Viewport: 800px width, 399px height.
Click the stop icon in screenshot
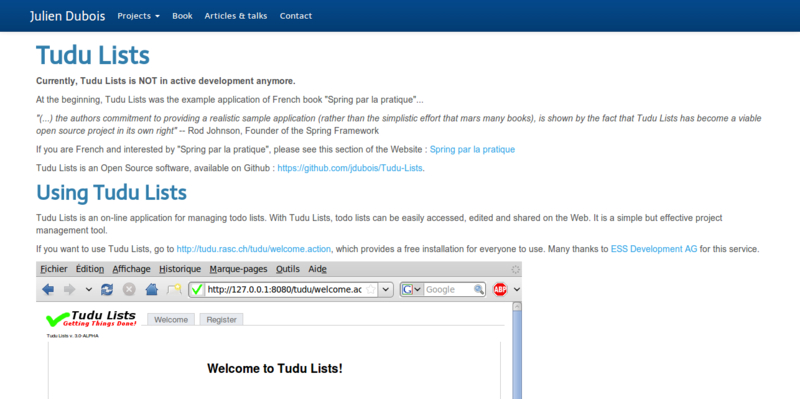[x=129, y=290]
